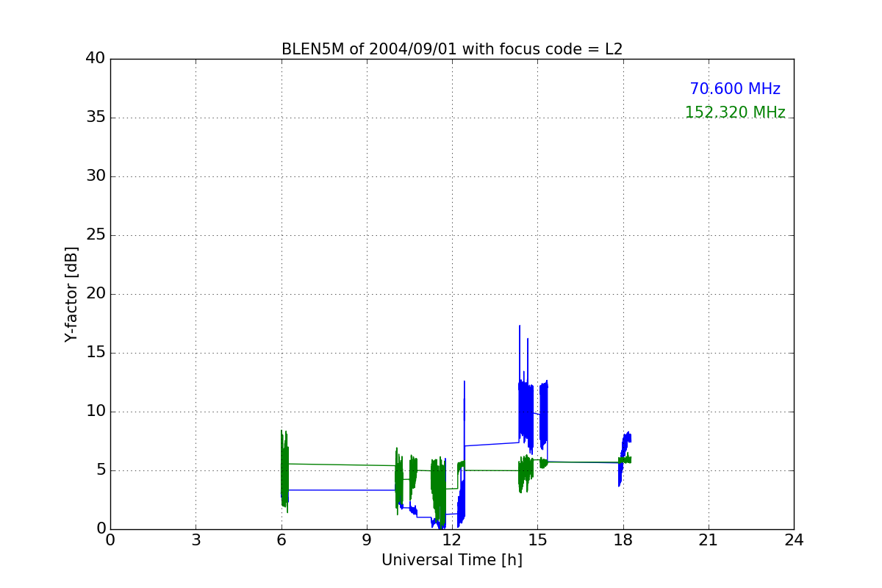The width and height of the screenshot is (882, 588).
Task: Click the x-axis tick label '24'
Action: pyautogui.click(x=794, y=540)
